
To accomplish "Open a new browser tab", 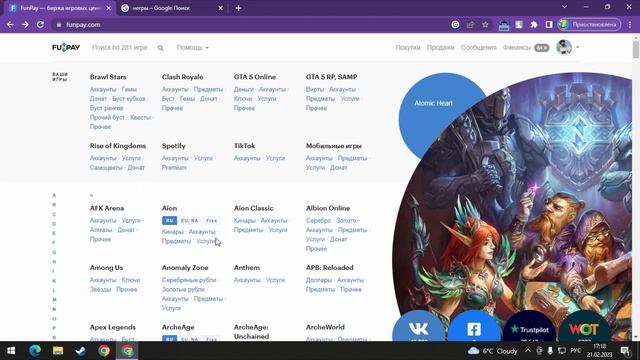I will click(x=238, y=8).
